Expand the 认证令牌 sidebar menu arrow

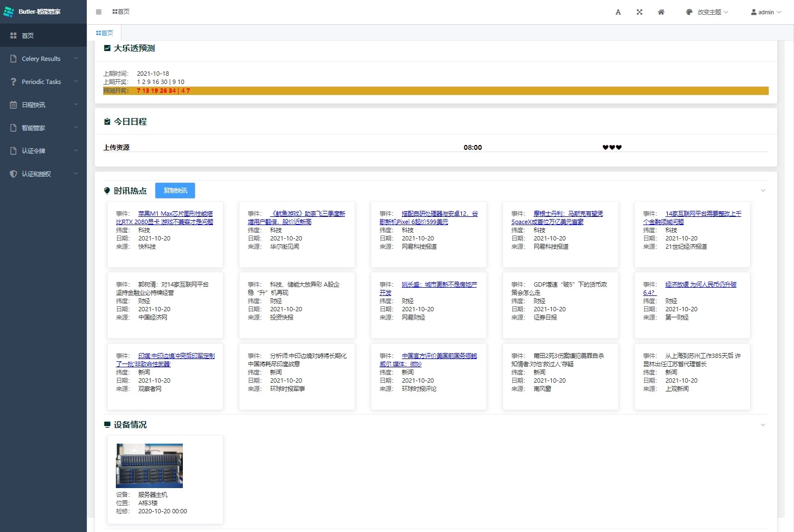[76, 151]
